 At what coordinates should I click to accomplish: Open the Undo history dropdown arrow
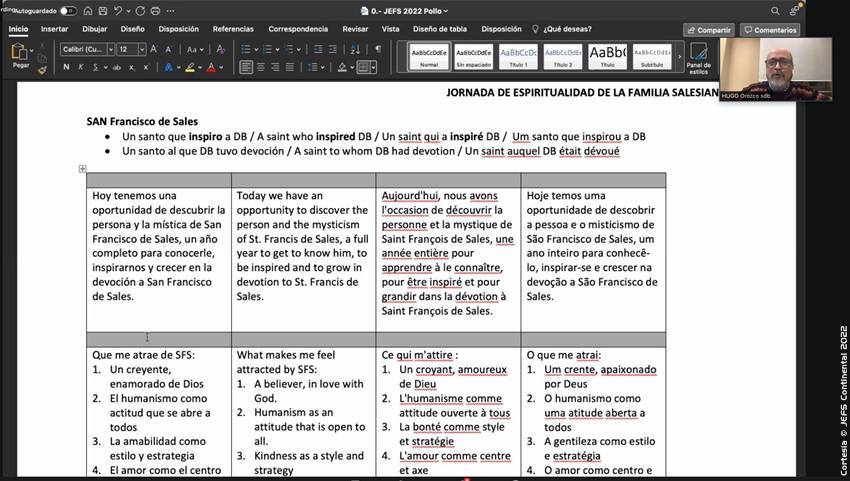coord(128,11)
